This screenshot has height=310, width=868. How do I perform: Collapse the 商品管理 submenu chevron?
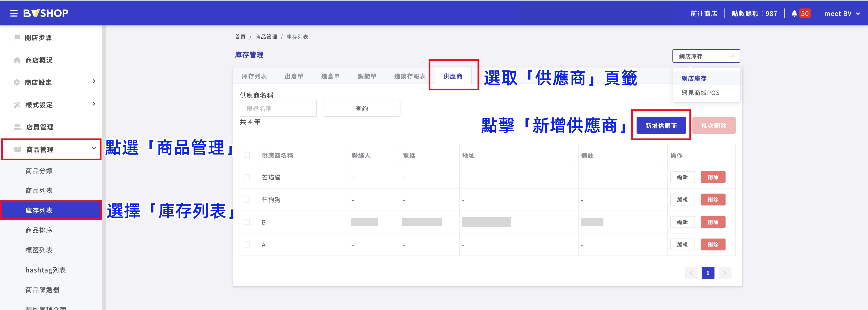[94, 148]
